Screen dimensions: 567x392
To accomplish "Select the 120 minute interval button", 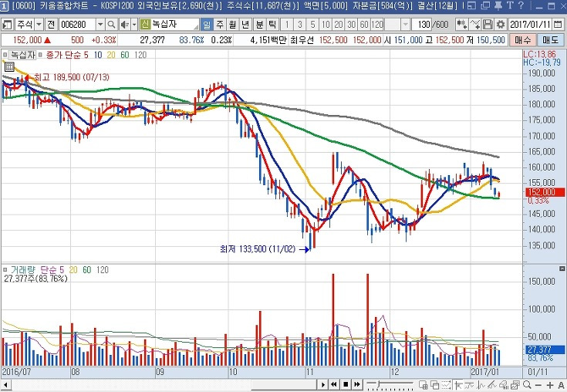I will pos(377,25).
